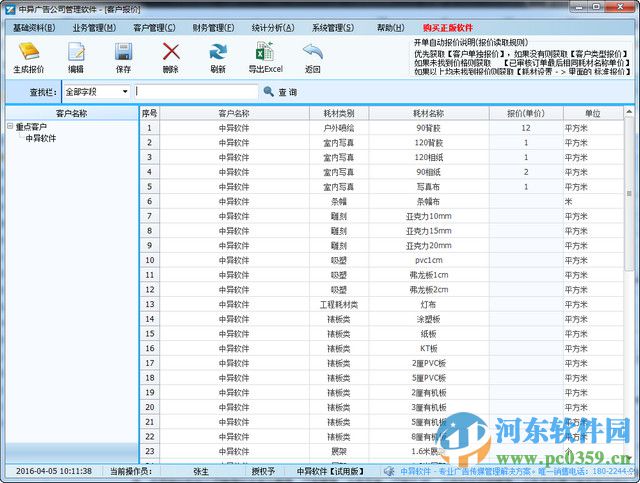Click the 删除 red X icon
Image resolution: width=640 pixels, height=483 pixels.
coord(171,52)
